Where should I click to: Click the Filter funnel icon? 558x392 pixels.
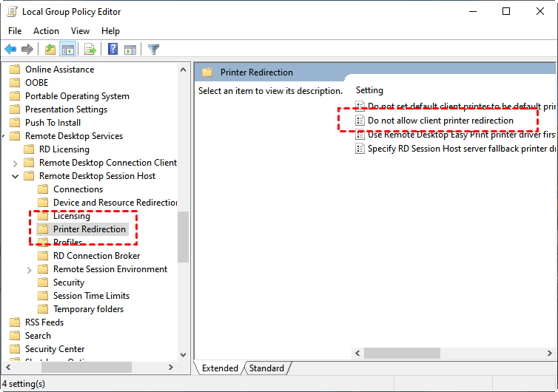153,50
